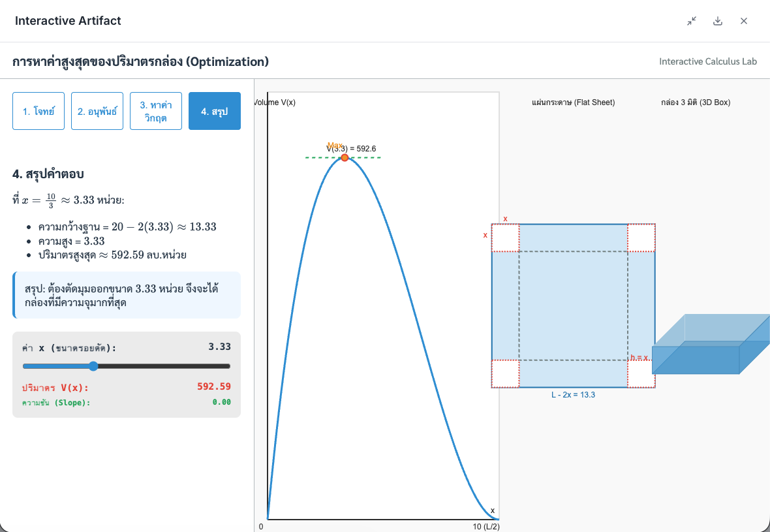Click the bottom-right cut corner square on the sheet
Screen dimensions: 770x532
point(641,374)
